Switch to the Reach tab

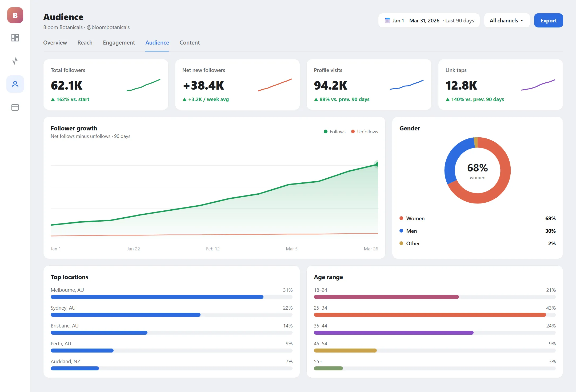[x=85, y=43]
